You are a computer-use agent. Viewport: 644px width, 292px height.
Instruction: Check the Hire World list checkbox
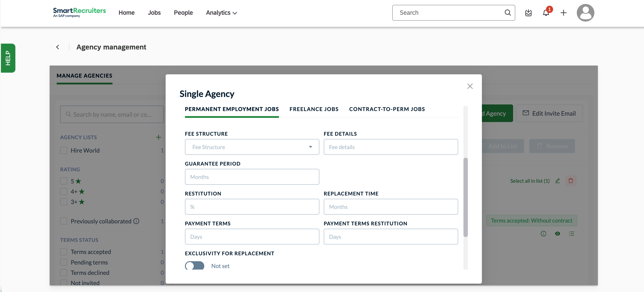[x=63, y=150]
